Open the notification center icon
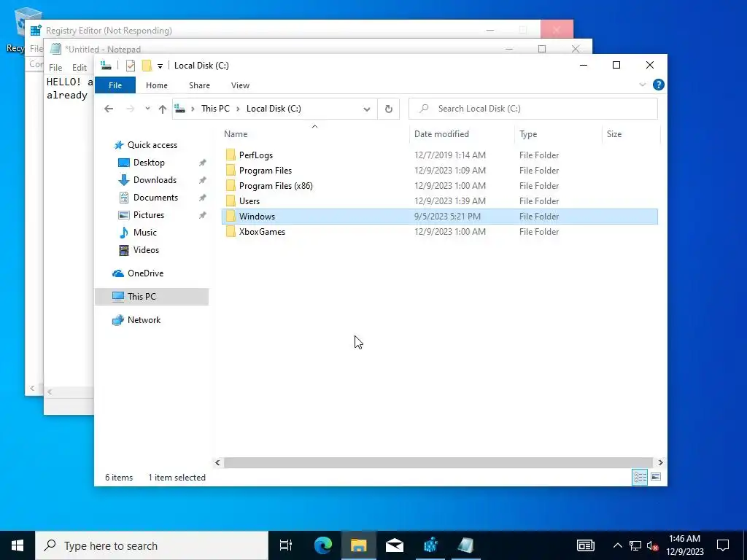 point(723,545)
